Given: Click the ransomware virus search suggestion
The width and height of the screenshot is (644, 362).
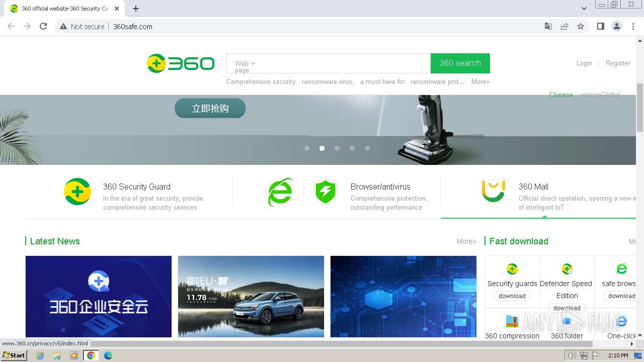Looking at the screenshot, I should 328,81.
